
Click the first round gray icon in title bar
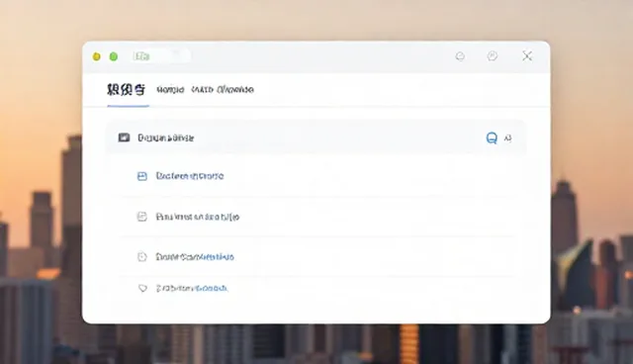[460, 56]
